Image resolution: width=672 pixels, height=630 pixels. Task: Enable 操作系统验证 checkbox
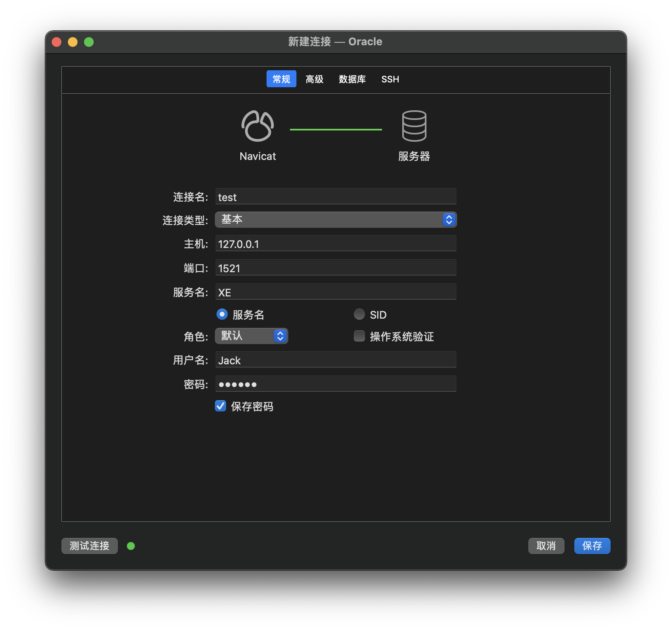pos(359,336)
